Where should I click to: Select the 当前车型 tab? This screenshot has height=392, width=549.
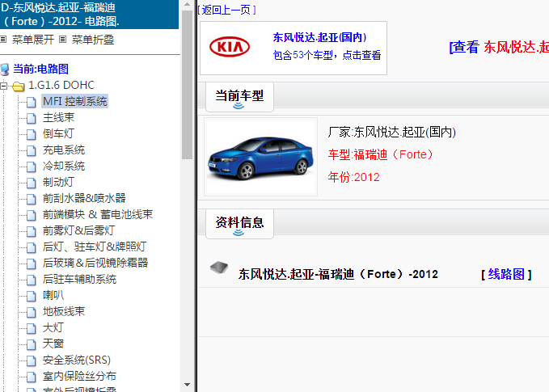tap(239, 97)
